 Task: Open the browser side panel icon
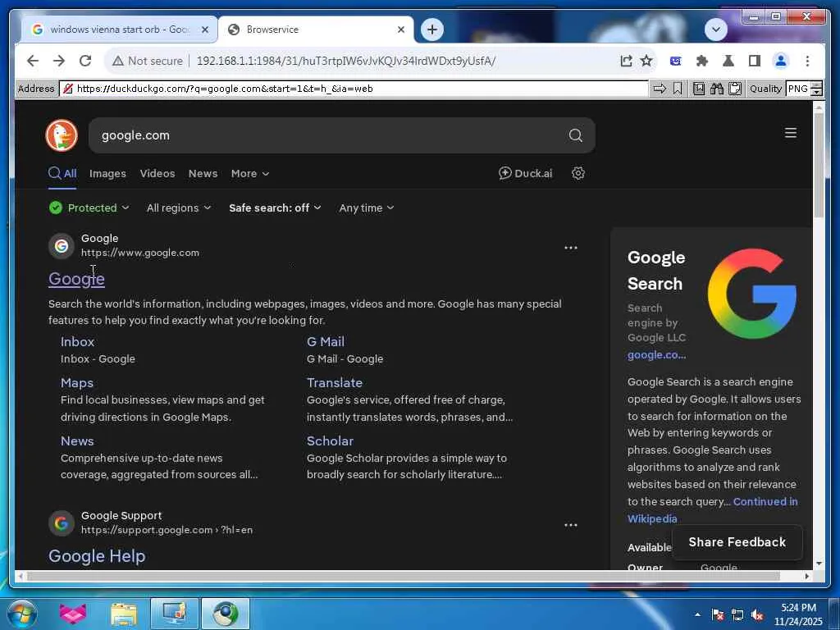755,61
